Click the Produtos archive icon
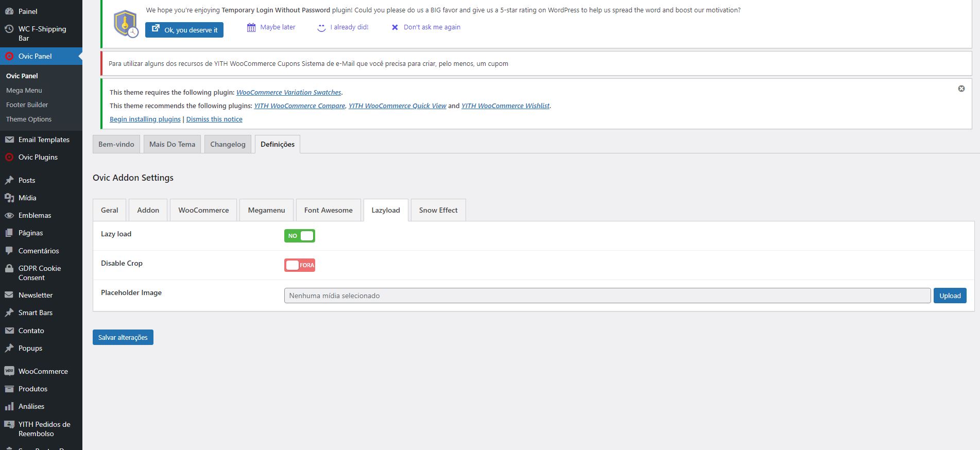Image resolution: width=980 pixels, height=450 pixels. point(9,389)
